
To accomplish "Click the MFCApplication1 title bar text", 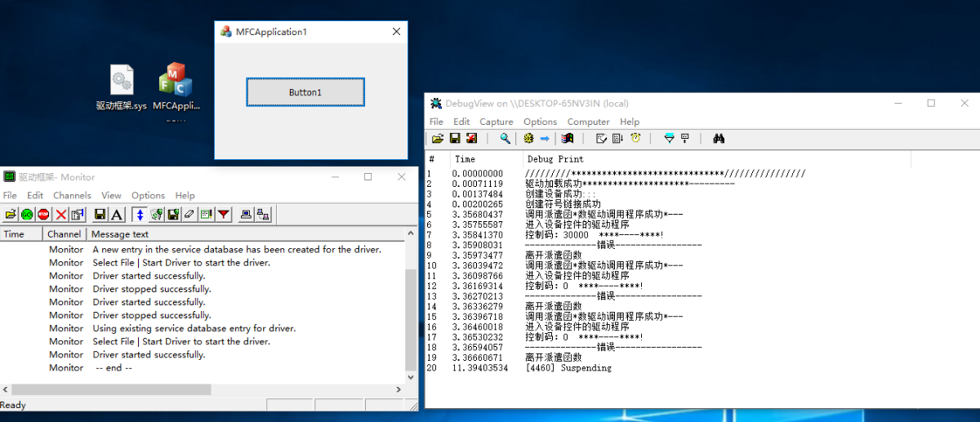I will coord(271,32).
